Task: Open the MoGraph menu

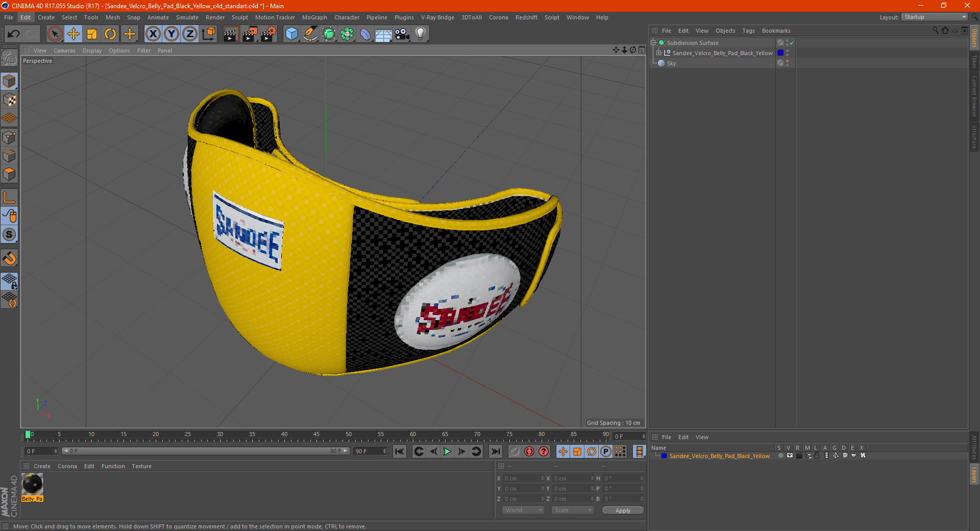Action: pos(314,17)
